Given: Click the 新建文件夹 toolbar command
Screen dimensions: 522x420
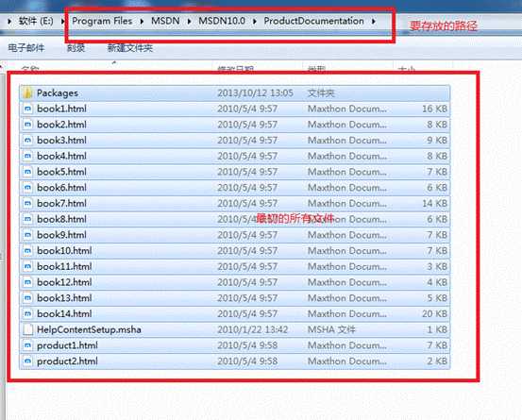Looking at the screenshot, I should click(130, 48).
